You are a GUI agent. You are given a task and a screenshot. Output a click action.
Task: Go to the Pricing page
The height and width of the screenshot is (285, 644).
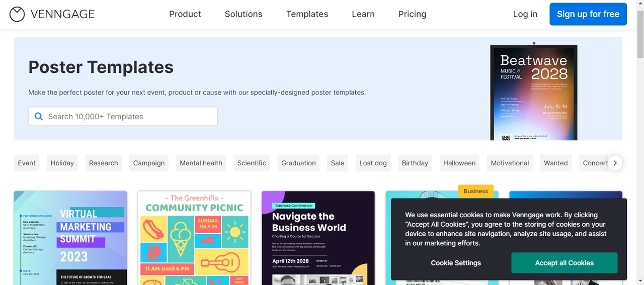412,14
